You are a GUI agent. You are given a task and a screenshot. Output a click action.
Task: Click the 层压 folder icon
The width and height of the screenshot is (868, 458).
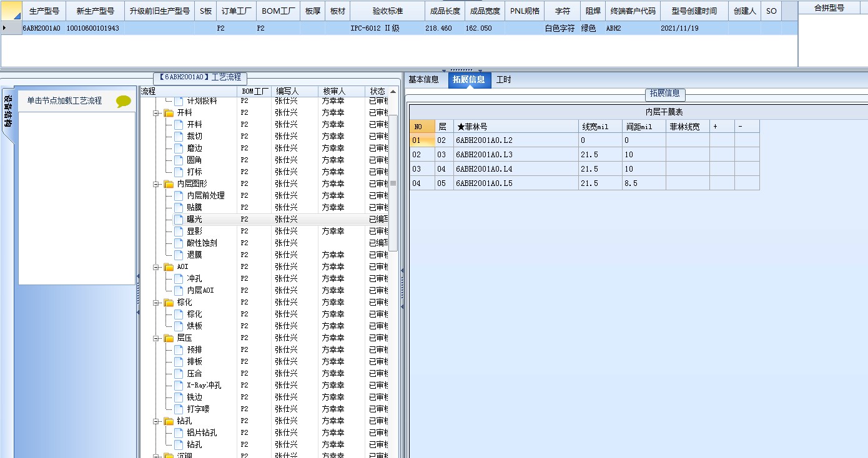click(169, 338)
